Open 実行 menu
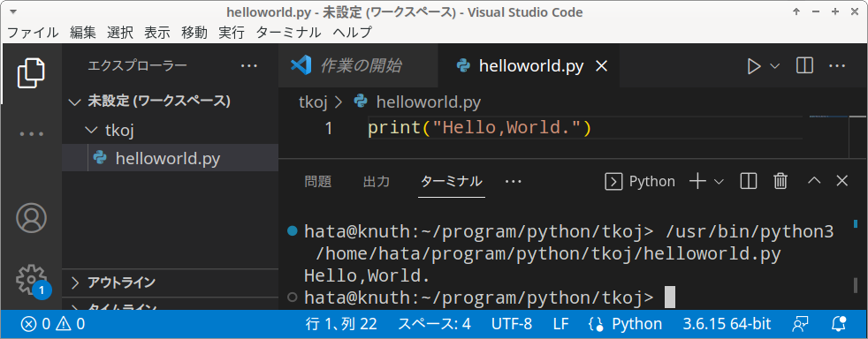Screen dimensions: 868x339 232,33
